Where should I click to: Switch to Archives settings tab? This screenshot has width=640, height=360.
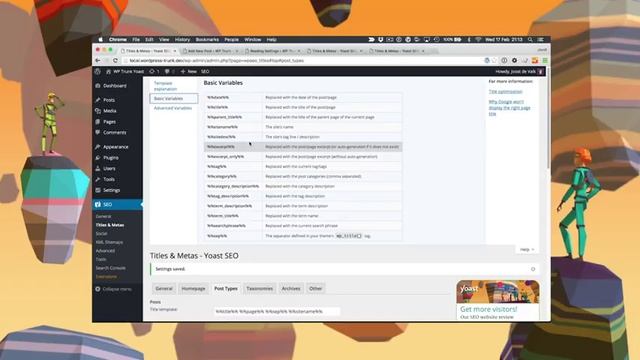(x=291, y=289)
